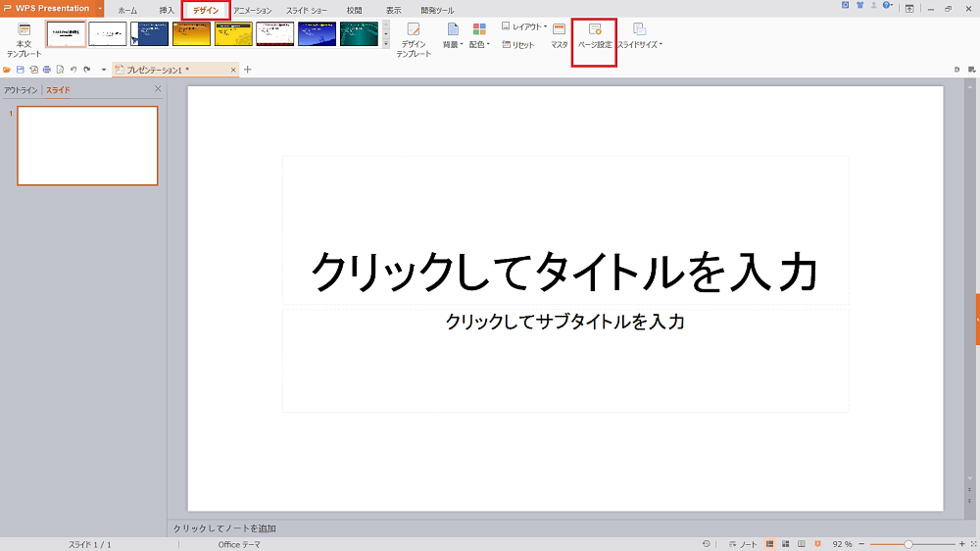Toggle the ノート (Notes) pane in status bar
Viewport: 980px width, 551px height.
(x=743, y=544)
